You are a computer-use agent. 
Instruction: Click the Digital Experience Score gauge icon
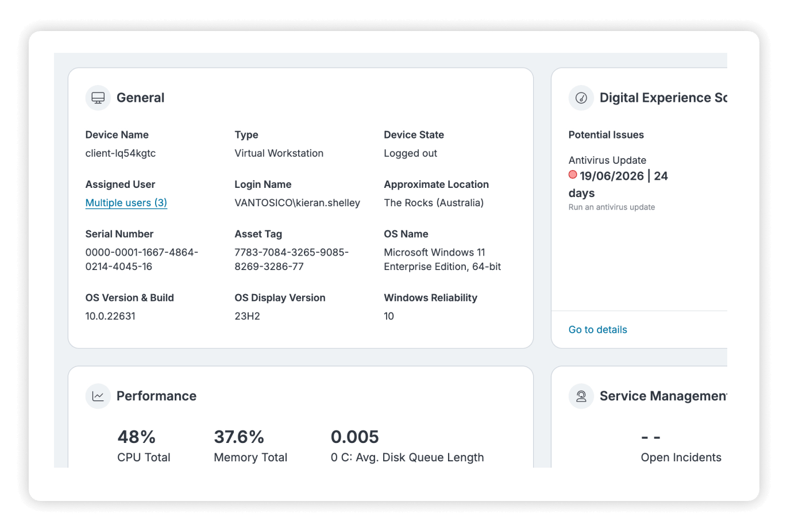tap(581, 98)
